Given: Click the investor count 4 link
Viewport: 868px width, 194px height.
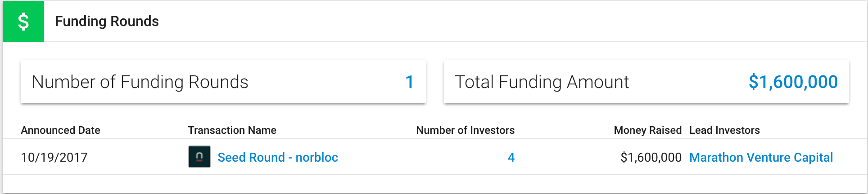Looking at the screenshot, I should [511, 157].
